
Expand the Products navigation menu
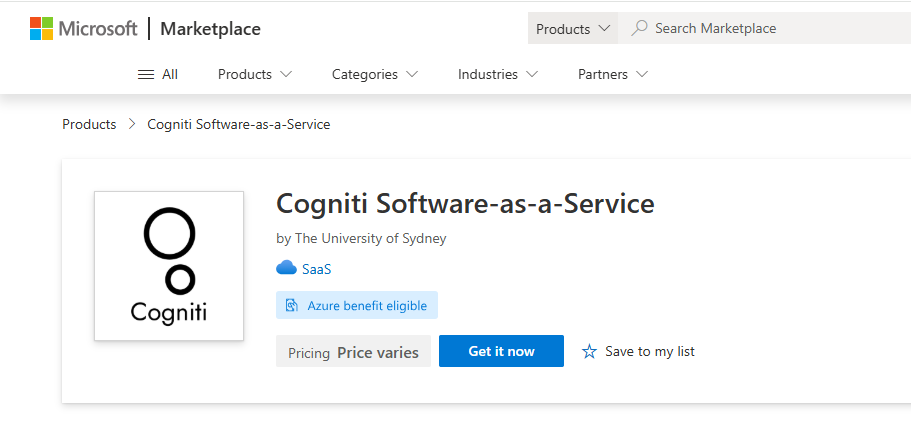[254, 74]
